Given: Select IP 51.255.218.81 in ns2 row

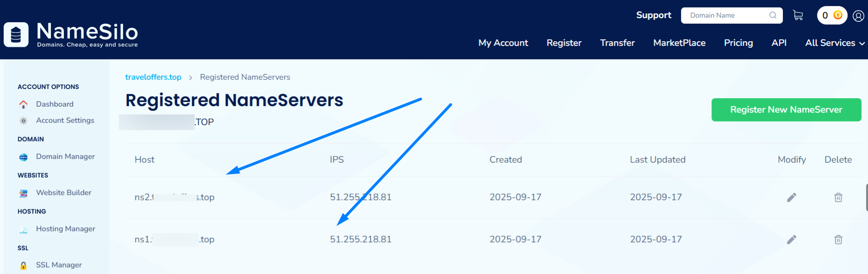Looking at the screenshot, I should (x=361, y=197).
